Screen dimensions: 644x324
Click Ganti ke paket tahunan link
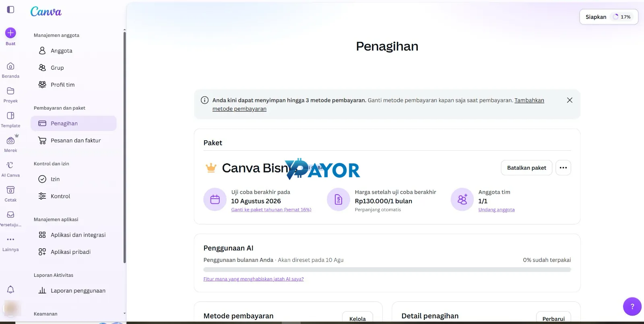pos(271,210)
